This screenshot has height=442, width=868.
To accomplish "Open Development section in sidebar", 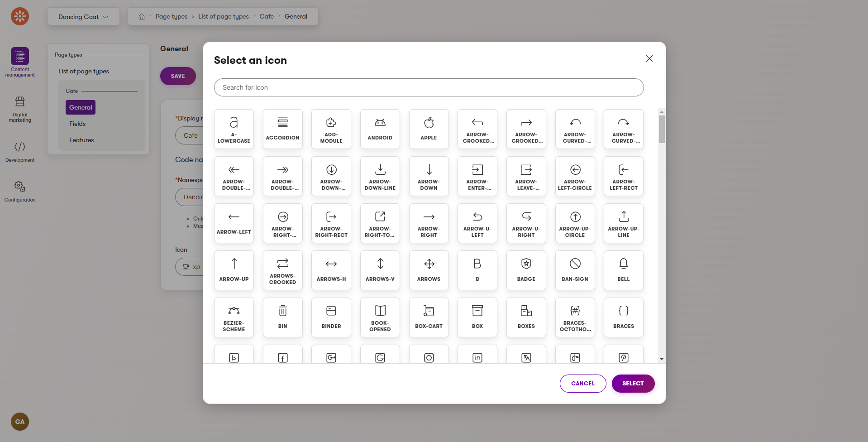I will point(20,152).
